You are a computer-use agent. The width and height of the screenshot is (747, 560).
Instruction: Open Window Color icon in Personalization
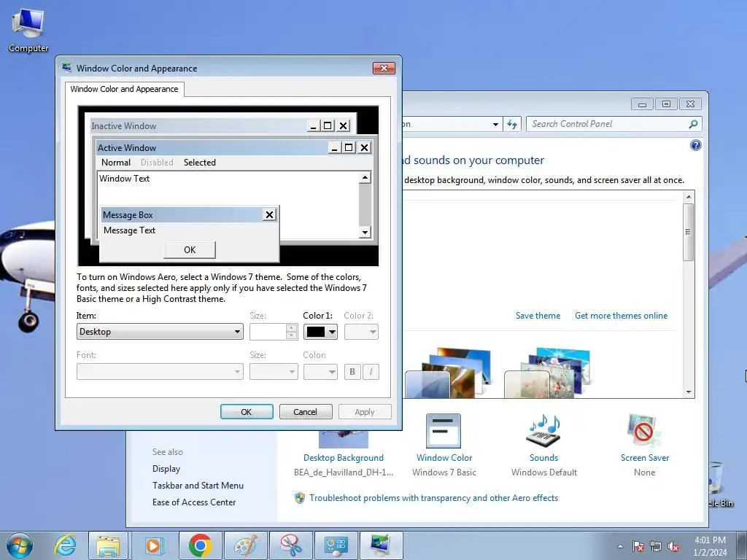coord(444,430)
